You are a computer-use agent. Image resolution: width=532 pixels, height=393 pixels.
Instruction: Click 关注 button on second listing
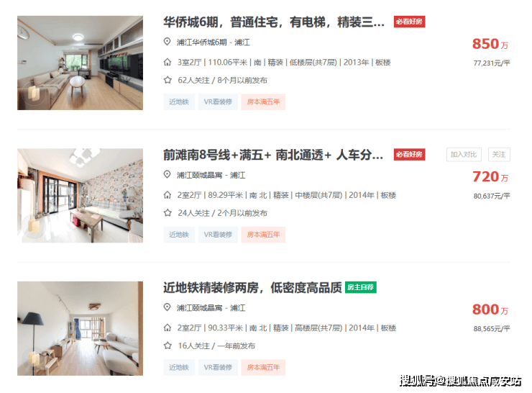coord(499,155)
